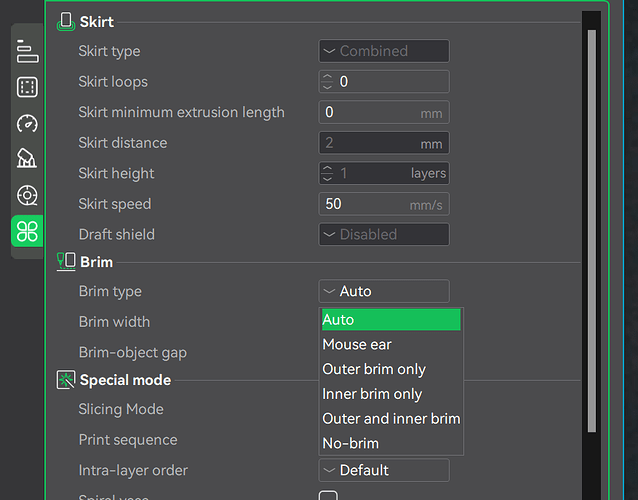The image size is (638, 500).
Task: Click the Skirt section icon
Action: (66, 21)
